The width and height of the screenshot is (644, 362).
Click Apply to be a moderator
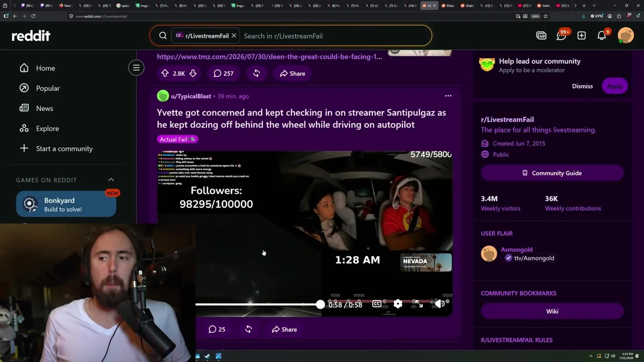(x=614, y=86)
